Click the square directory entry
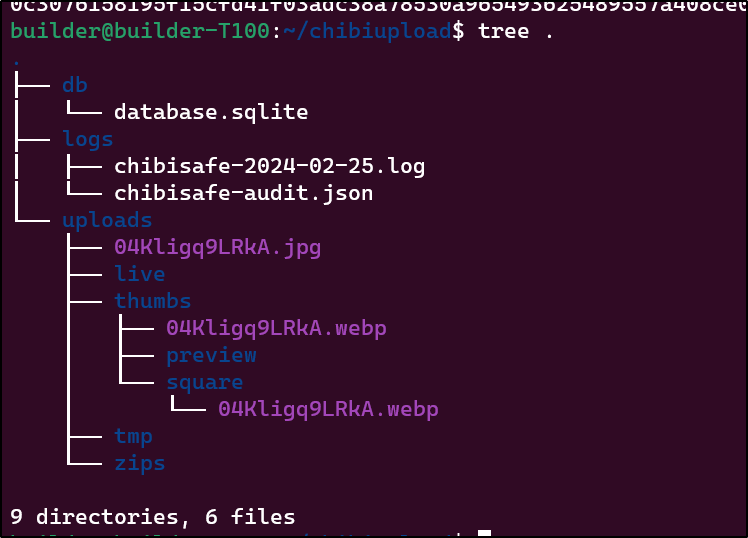The image size is (748, 538). 205,383
